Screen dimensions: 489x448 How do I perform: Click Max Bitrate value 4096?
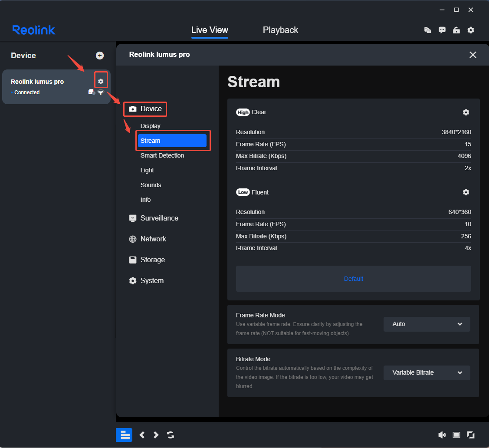464,156
